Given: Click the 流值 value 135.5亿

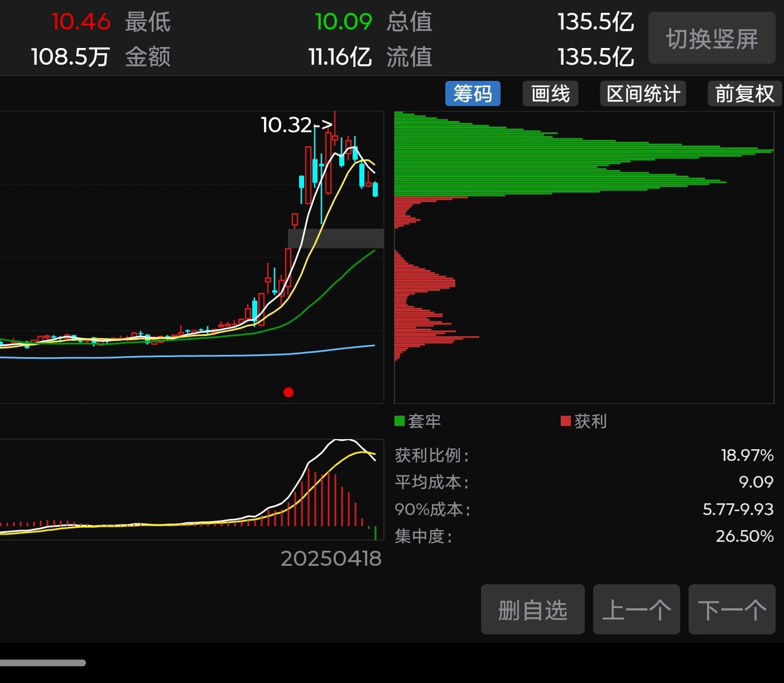Looking at the screenshot, I should pos(595,56).
